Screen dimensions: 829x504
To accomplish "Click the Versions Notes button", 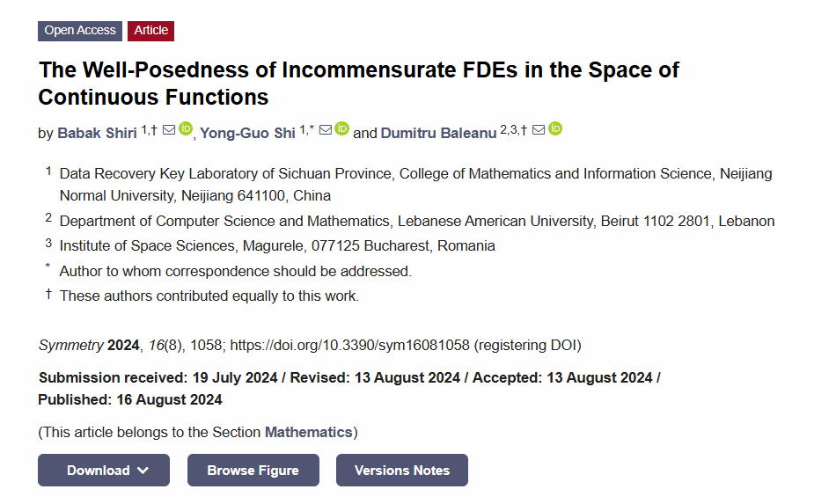I will point(402,471).
